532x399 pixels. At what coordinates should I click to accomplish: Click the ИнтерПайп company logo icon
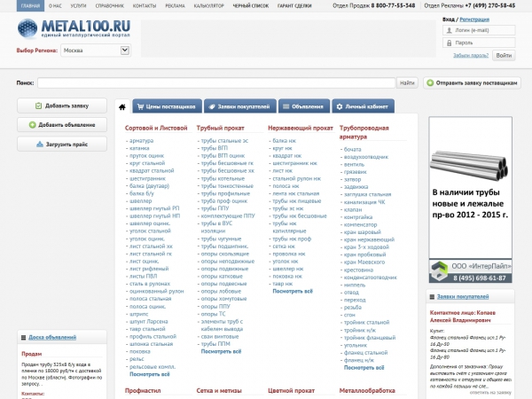click(x=439, y=270)
